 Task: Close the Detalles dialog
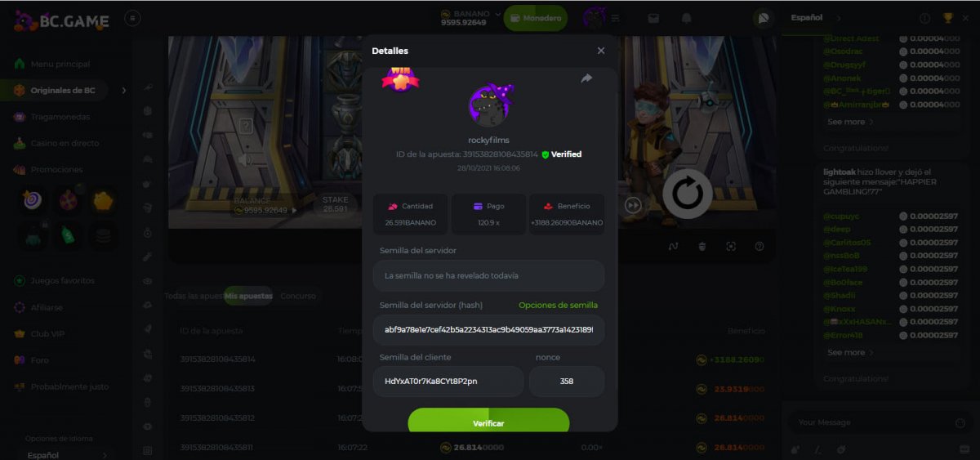[601, 51]
